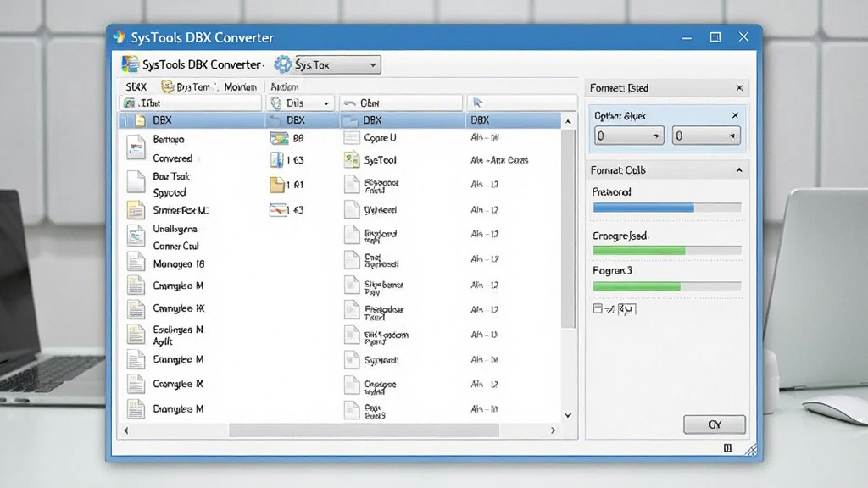Open the Aation menu

click(x=285, y=87)
